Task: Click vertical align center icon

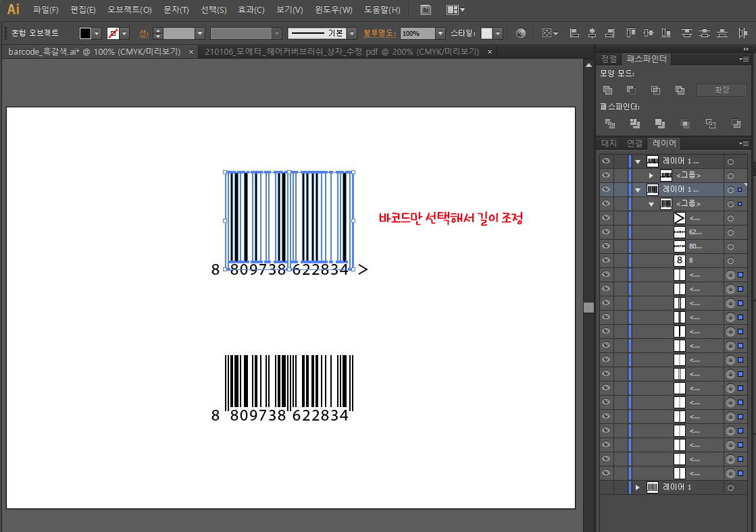Action: tap(649, 33)
